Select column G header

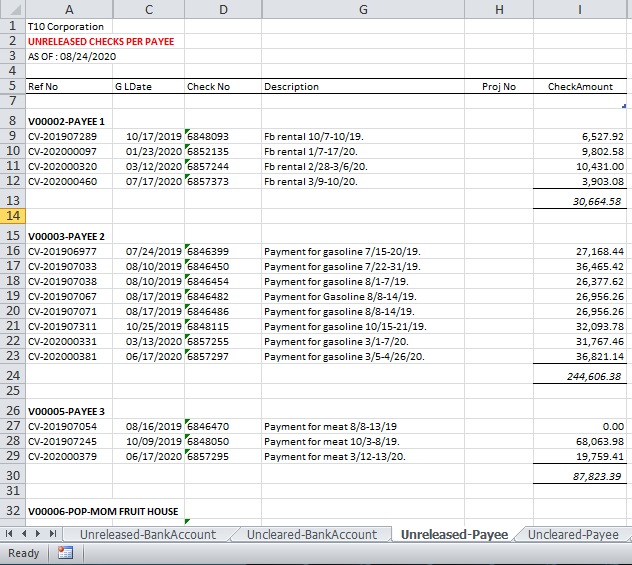pyautogui.click(x=363, y=9)
